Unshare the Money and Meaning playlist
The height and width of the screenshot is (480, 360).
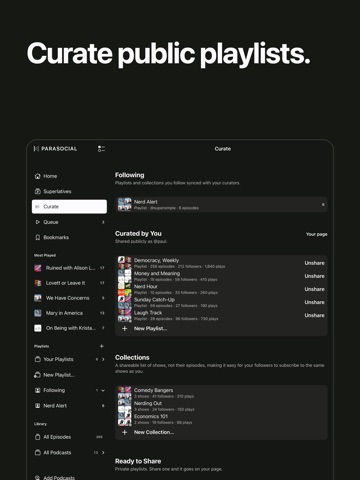pos(314,276)
